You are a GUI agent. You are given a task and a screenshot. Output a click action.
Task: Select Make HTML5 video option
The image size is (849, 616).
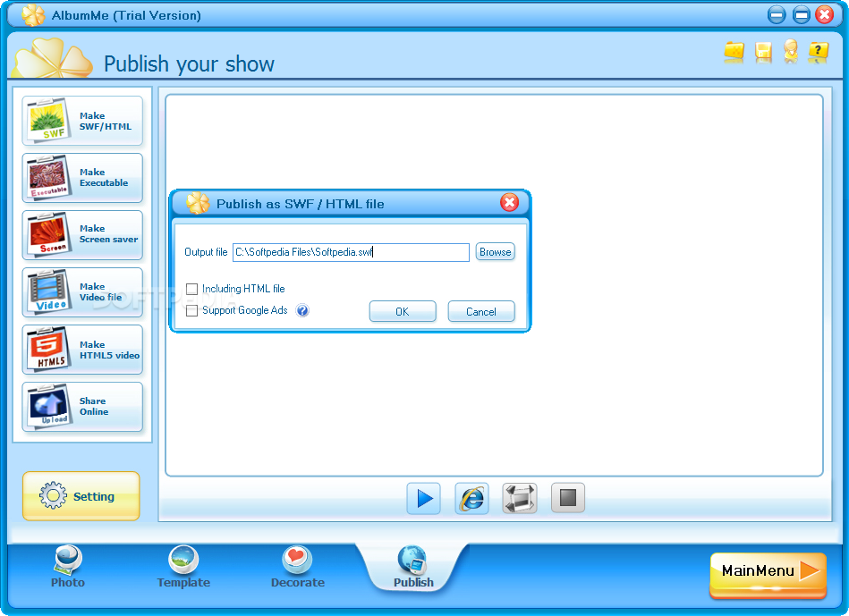(82, 350)
